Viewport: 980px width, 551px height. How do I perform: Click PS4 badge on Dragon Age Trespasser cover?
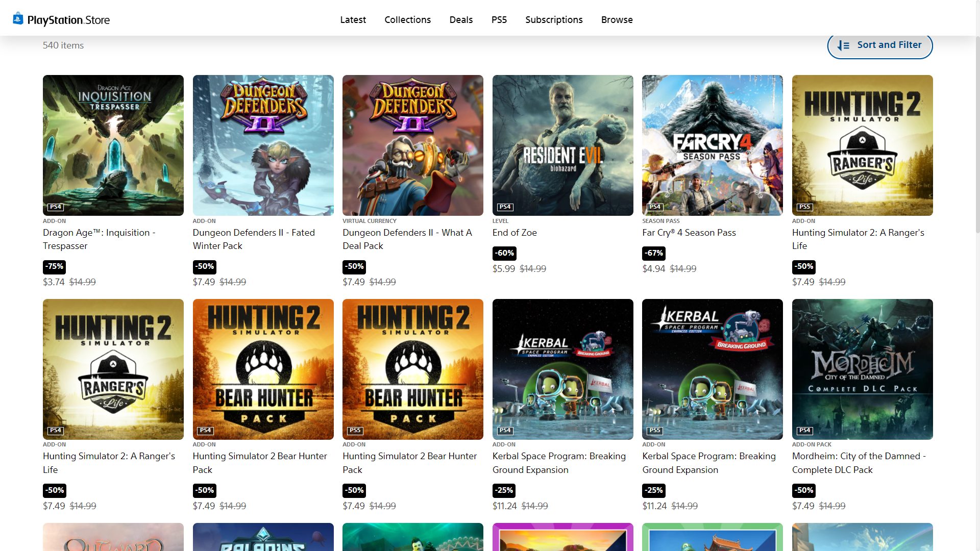pyautogui.click(x=56, y=207)
